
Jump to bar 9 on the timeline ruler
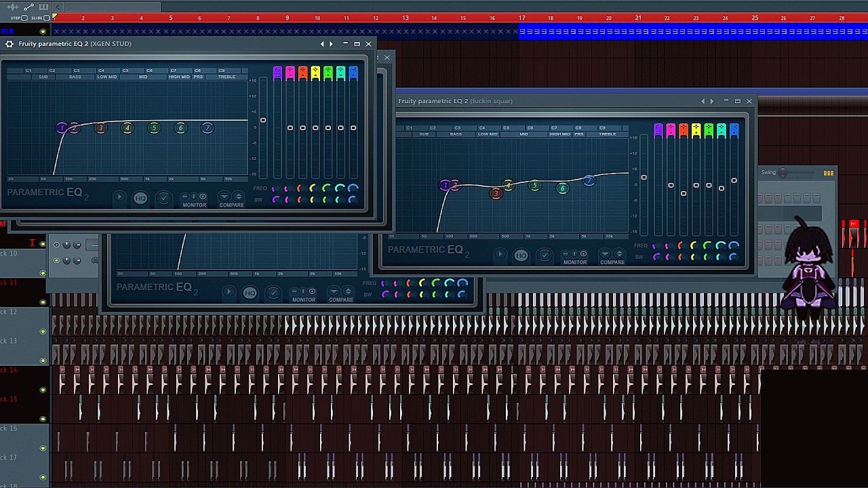pyautogui.click(x=288, y=18)
